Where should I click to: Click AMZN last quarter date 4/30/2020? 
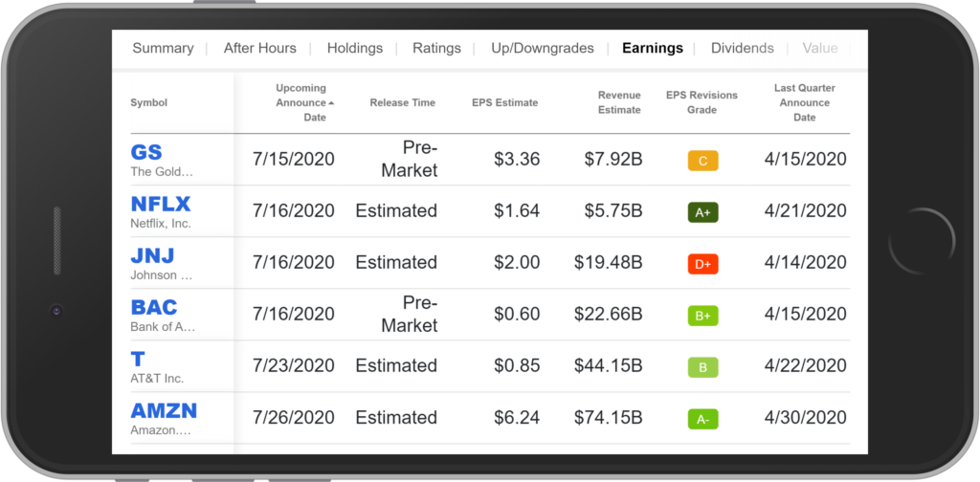pos(806,418)
